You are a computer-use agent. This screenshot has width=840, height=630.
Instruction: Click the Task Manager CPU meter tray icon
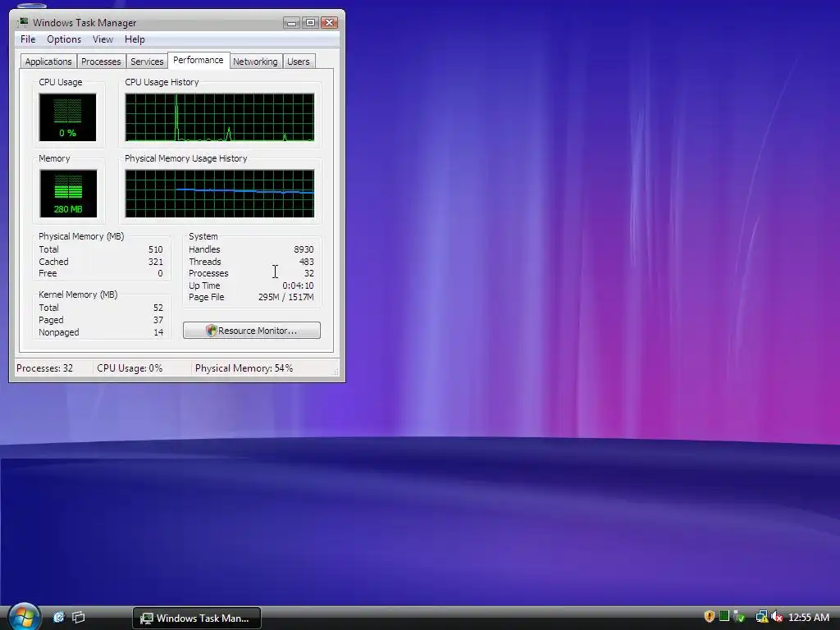[x=724, y=617]
